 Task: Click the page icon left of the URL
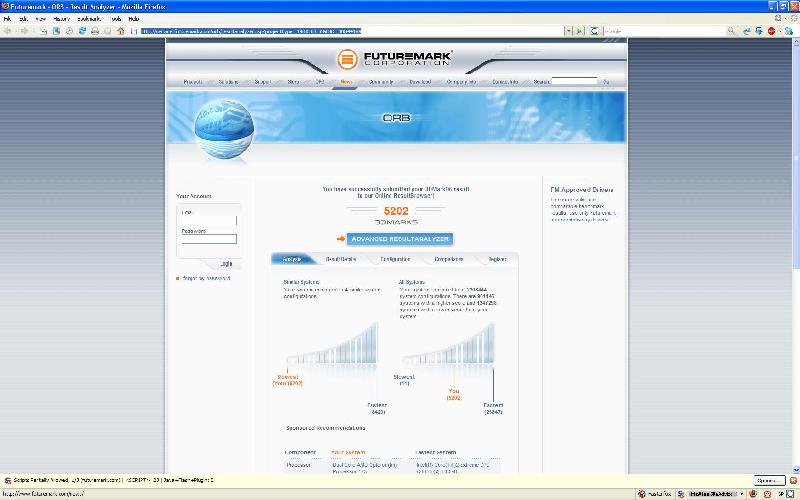(x=134, y=31)
